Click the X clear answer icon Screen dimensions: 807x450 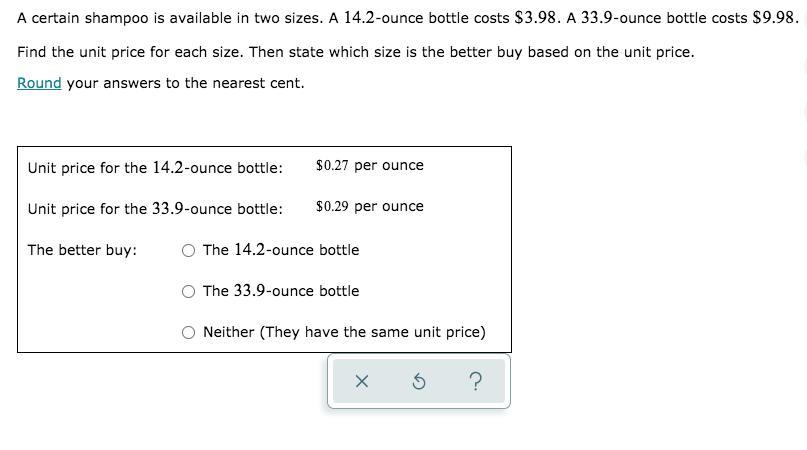coord(362,381)
